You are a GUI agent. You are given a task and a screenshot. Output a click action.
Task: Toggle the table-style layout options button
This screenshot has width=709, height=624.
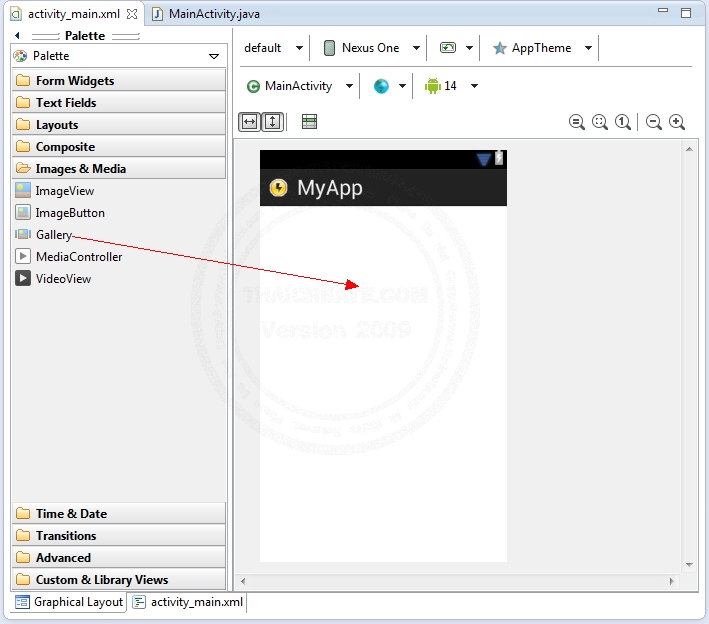[310, 122]
